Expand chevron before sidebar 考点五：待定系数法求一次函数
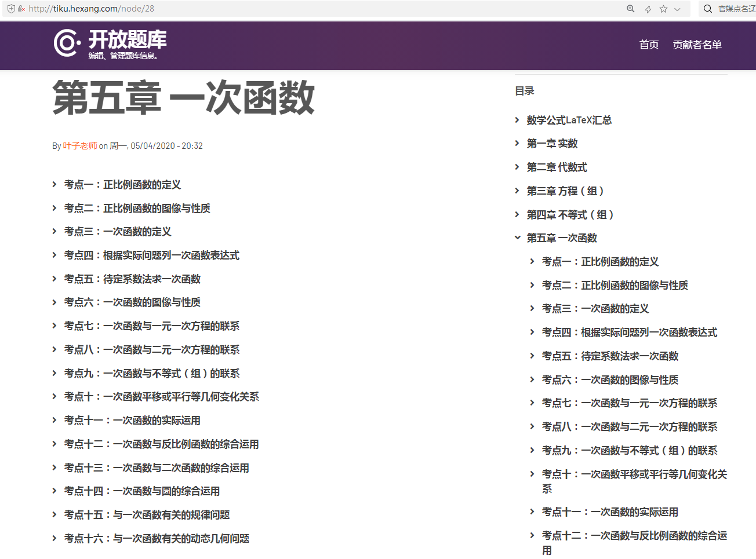The width and height of the screenshot is (756, 559). point(532,356)
